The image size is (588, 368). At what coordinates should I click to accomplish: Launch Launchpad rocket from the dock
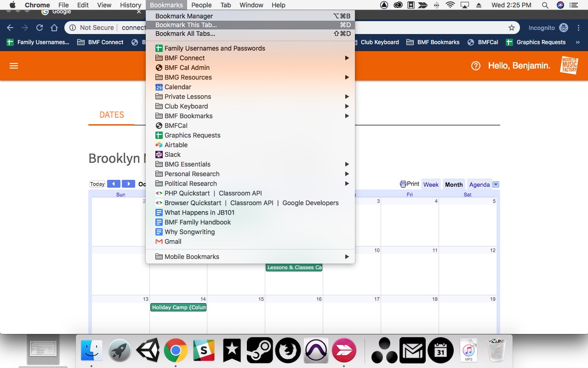pyautogui.click(x=120, y=351)
